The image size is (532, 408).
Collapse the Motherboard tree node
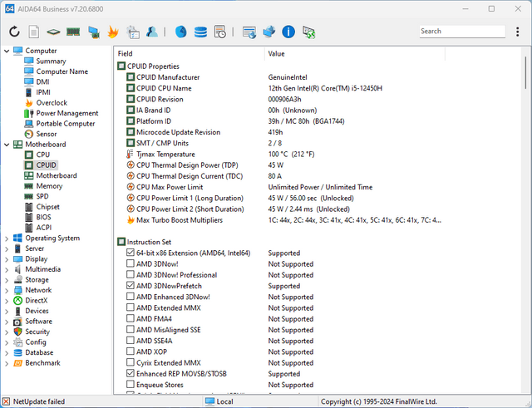[x=7, y=145]
